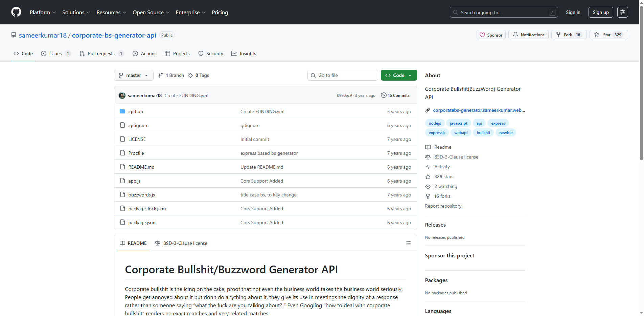Viewport: 644px width, 316px height.
Task: Click Sign in
Action: 573,12
